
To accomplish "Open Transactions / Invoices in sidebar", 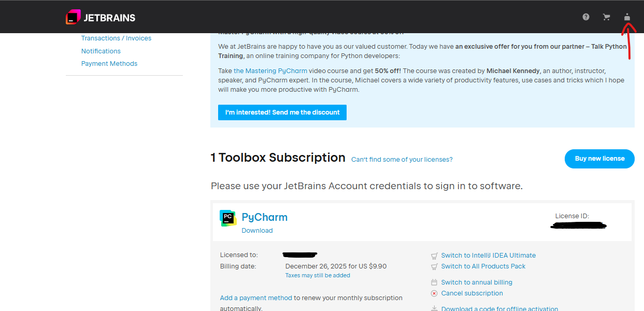I will [x=116, y=38].
